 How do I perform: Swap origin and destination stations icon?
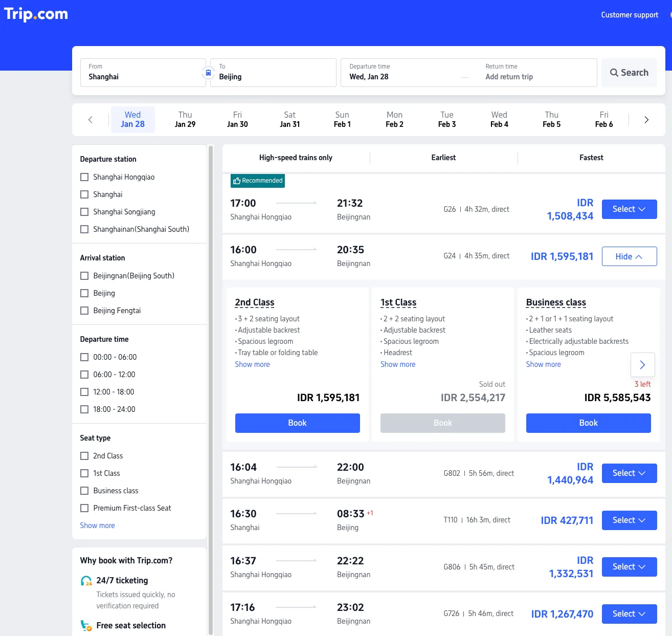[208, 73]
